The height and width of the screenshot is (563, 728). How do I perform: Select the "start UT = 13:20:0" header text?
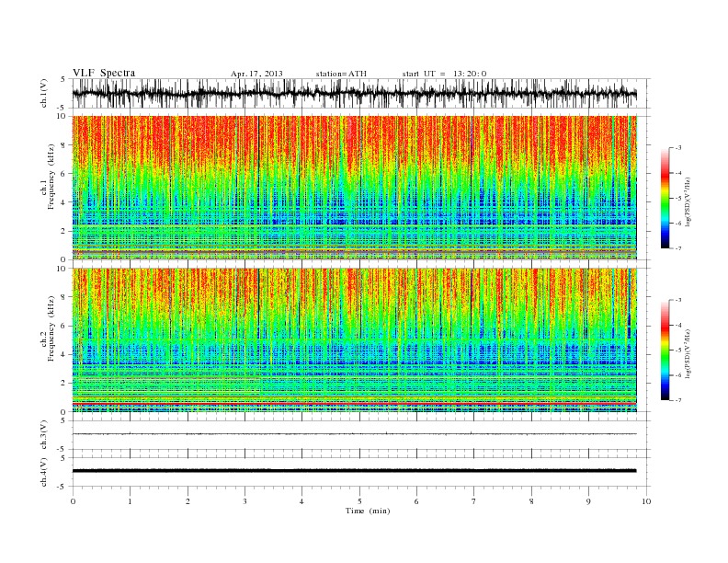click(x=444, y=74)
